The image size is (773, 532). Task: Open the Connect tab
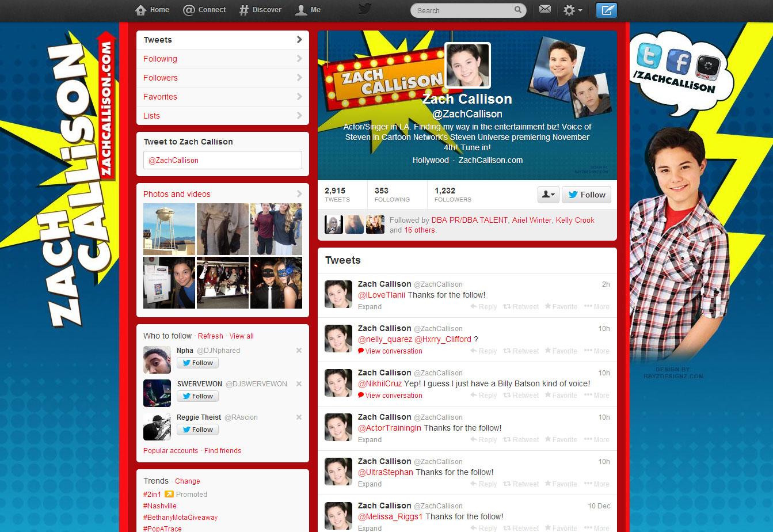pos(204,10)
